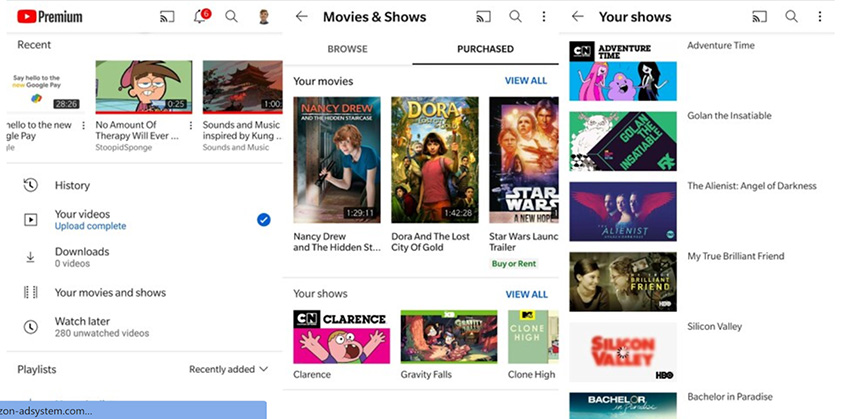
Task: Open cast icon on YouTube Premium screen
Action: (167, 16)
